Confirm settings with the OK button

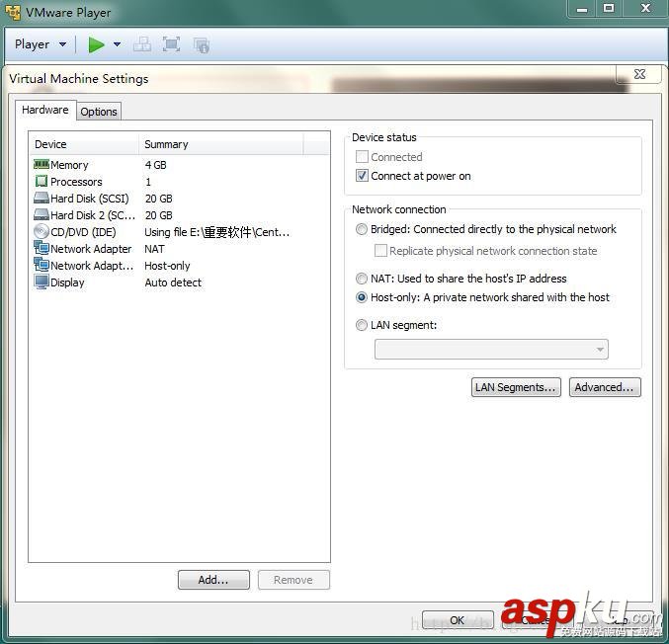click(458, 620)
